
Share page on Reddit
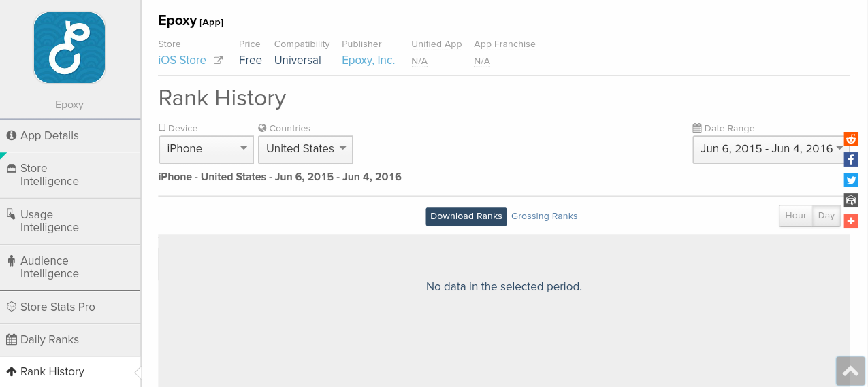[851, 139]
